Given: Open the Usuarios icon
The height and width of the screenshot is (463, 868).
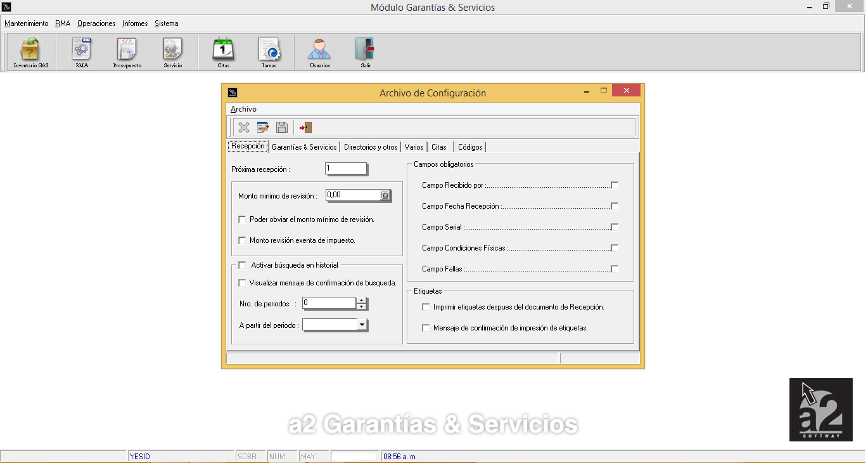Looking at the screenshot, I should point(319,51).
